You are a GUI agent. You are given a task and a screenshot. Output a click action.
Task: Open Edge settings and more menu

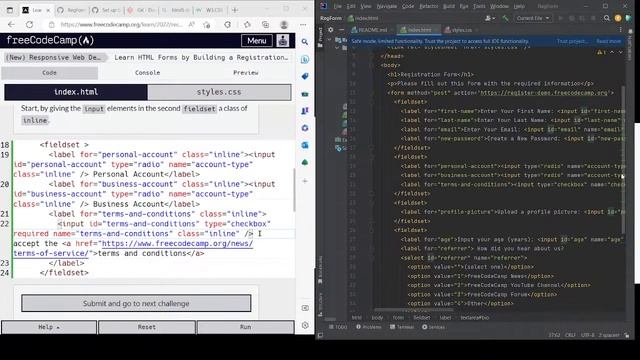303,24
